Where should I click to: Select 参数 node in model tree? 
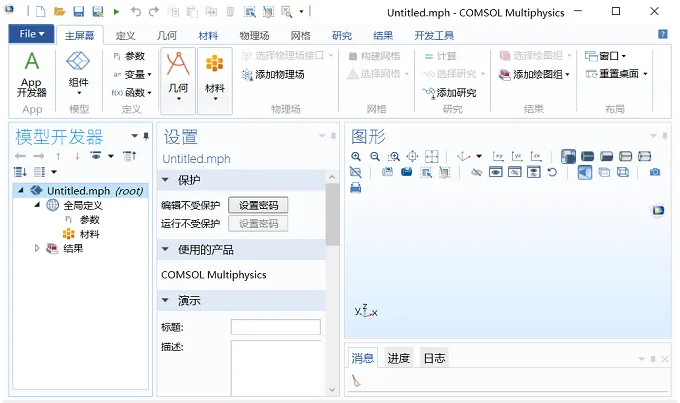coord(89,220)
